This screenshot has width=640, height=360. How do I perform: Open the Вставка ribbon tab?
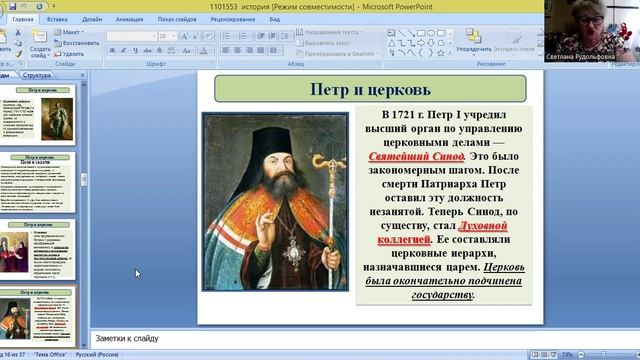click(x=57, y=19)
